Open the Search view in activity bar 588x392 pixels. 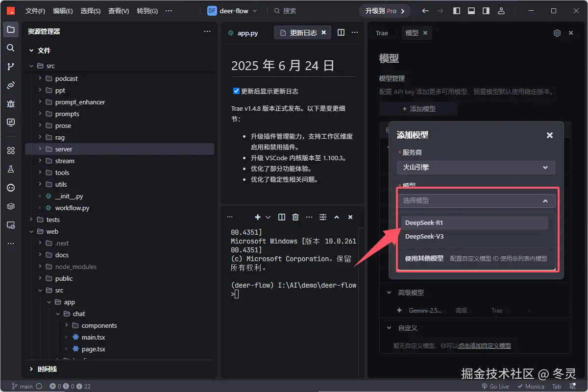(11, 48)
